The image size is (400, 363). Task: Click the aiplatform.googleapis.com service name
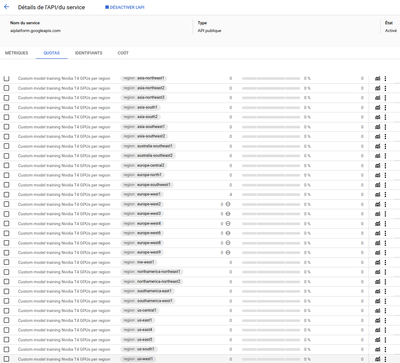pyautogui.click(x=35, y=31)
